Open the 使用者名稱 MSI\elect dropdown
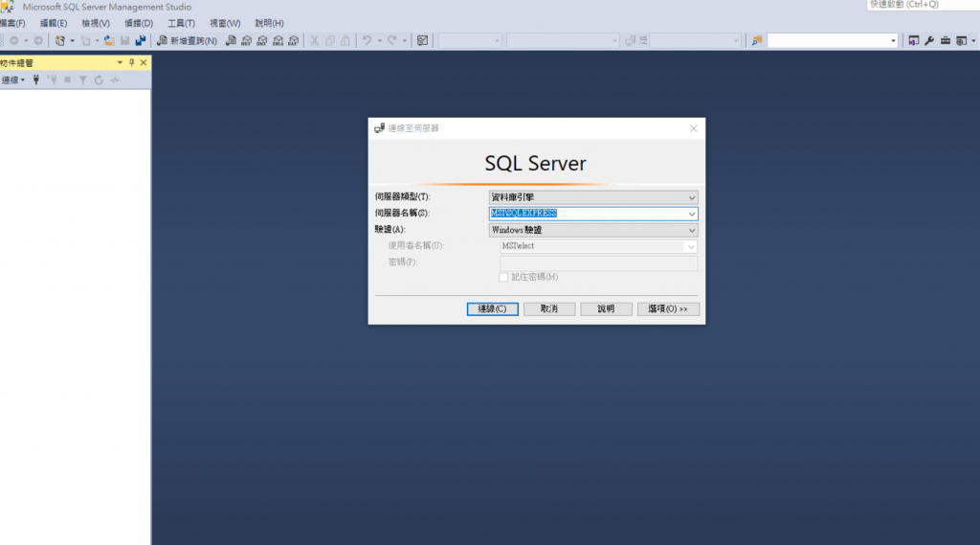The width and height of the screenshot is (980, 545). (x=691, y=246)
